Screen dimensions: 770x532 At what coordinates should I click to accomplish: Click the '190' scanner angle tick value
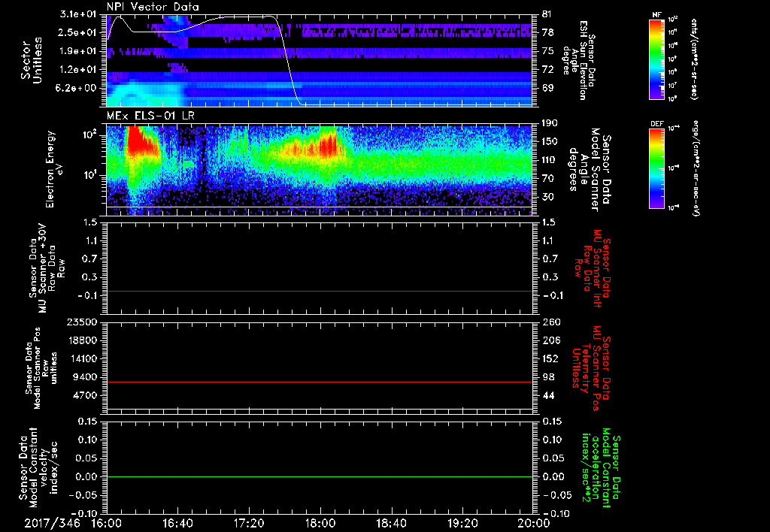(550, 123)
